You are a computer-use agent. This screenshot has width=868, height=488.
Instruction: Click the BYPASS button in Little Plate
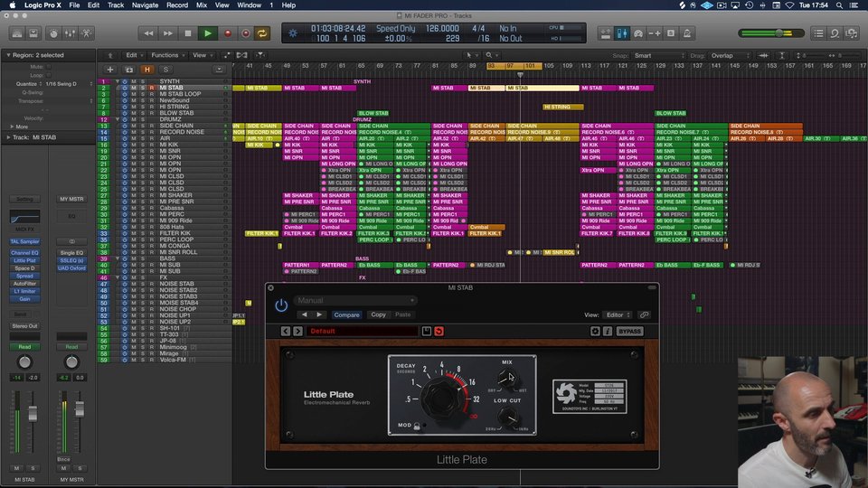coord(629,332)
